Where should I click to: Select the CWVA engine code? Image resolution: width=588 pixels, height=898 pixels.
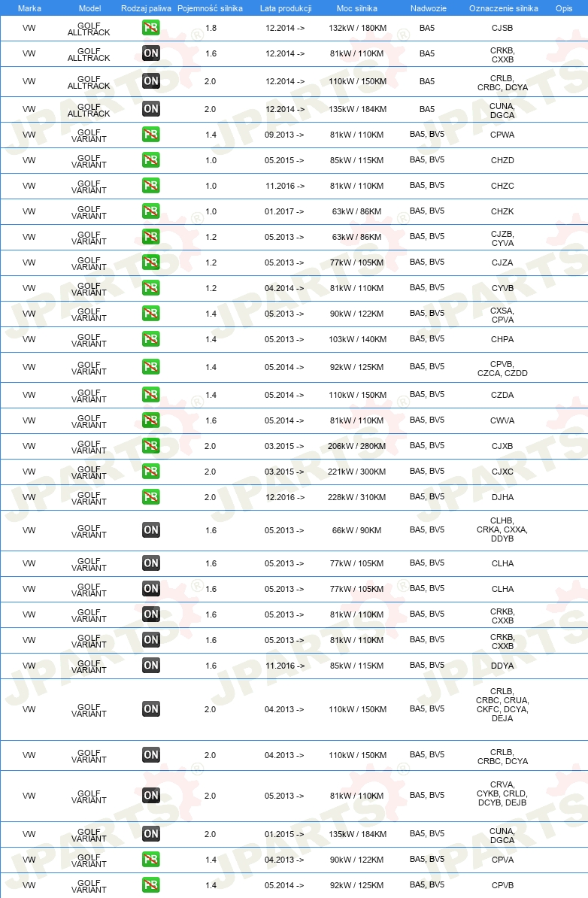(502, 420)
